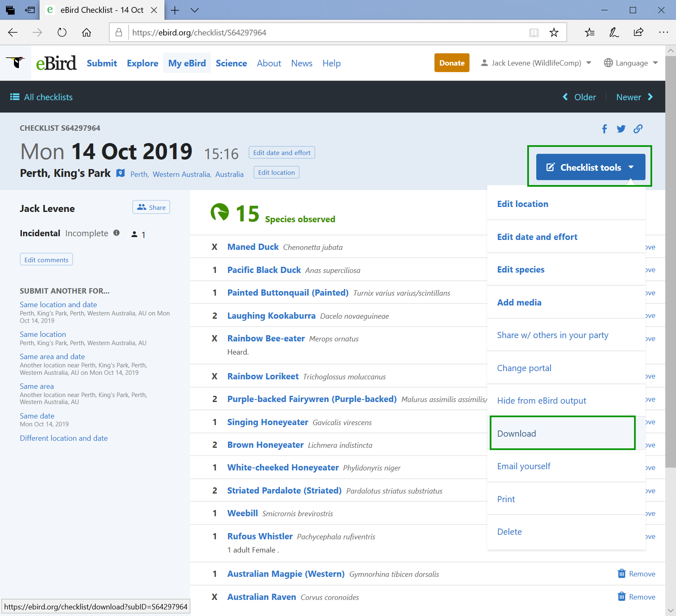
Task: Open Laughing Kookaburra species link
Action: coord(272,316)
